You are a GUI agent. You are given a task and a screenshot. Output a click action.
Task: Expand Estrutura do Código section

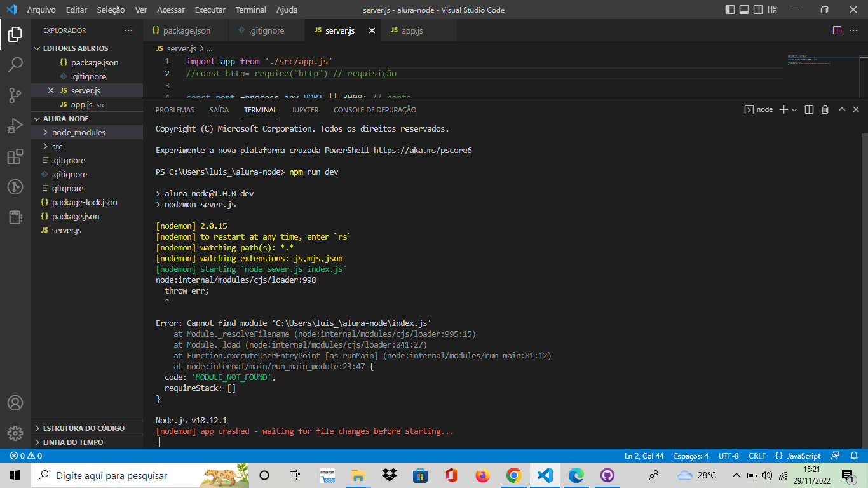coord(86,428)
